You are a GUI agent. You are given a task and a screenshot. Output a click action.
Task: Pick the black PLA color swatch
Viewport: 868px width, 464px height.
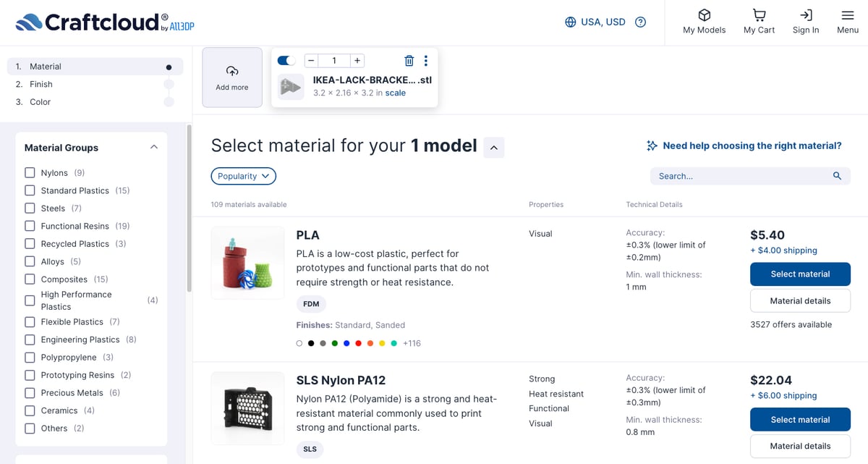(311, 343)
